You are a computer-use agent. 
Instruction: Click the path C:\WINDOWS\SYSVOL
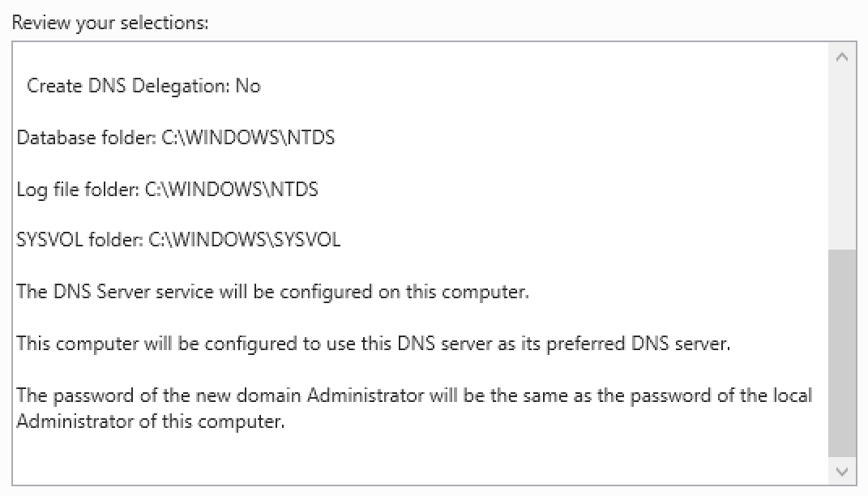pyautogui.click(x=245, y=241)
